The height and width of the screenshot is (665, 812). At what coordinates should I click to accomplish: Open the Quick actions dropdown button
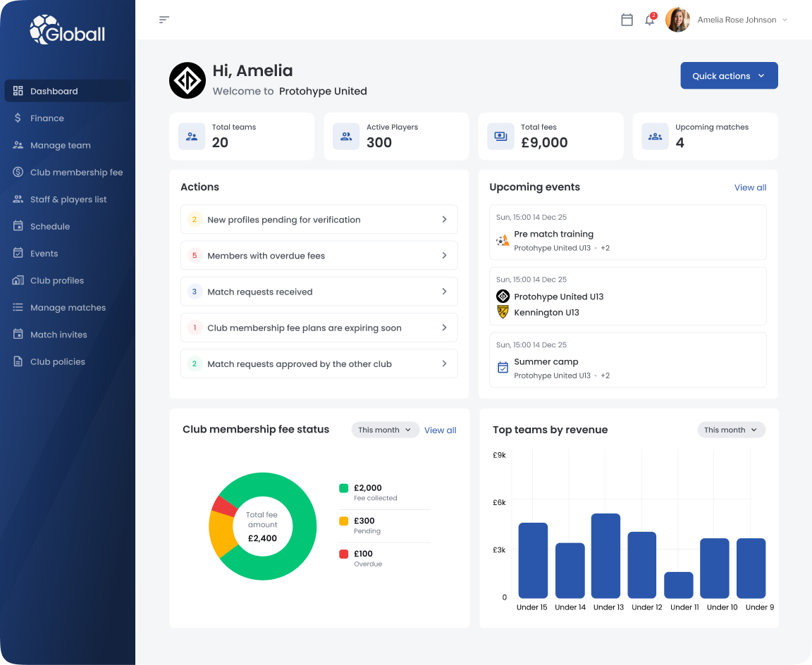click(x=729, y=75)
